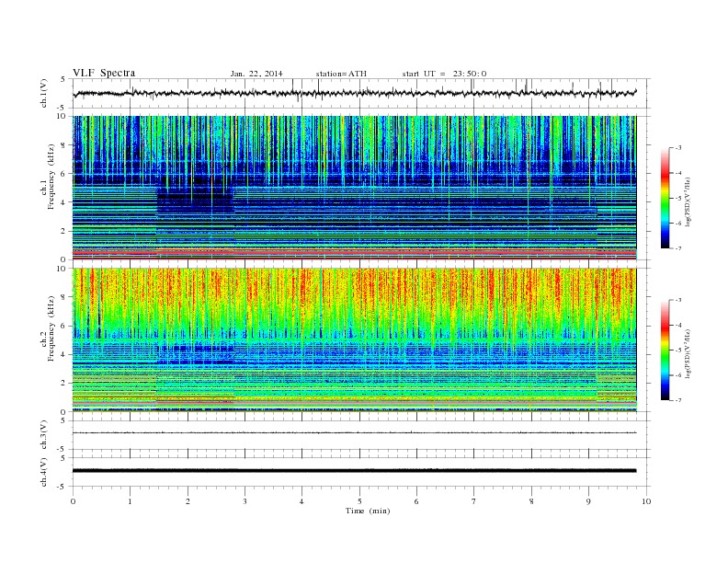Click time-axis tick label "9"
This screenshot has width=728, height=563.
point(588,501)
